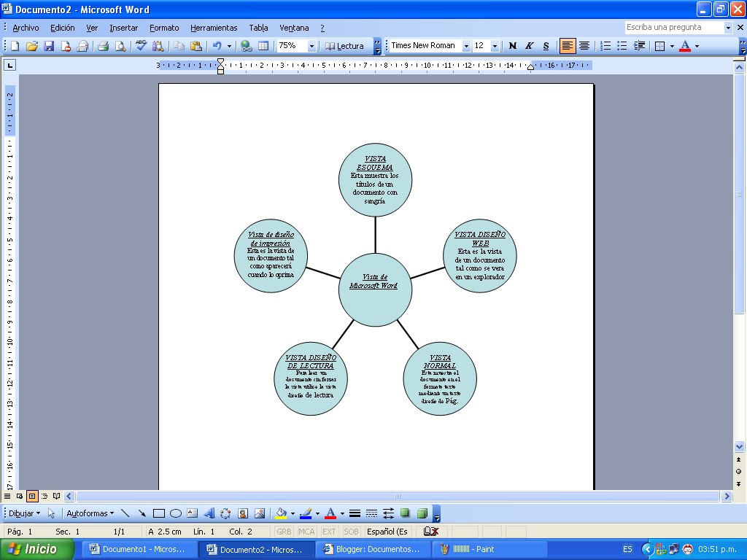747x560 pixels.
Task: Open Lectura reading layout button
Action: 345,46
